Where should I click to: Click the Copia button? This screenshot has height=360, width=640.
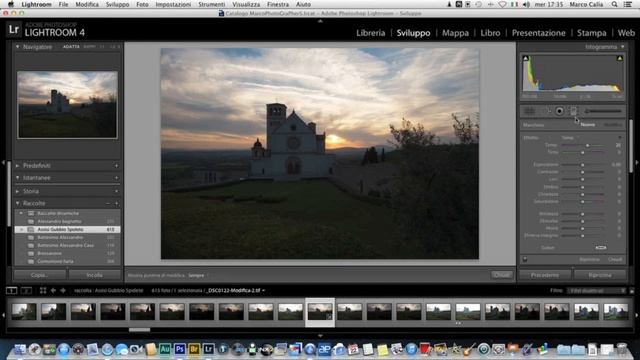click(x=40, y=275)
